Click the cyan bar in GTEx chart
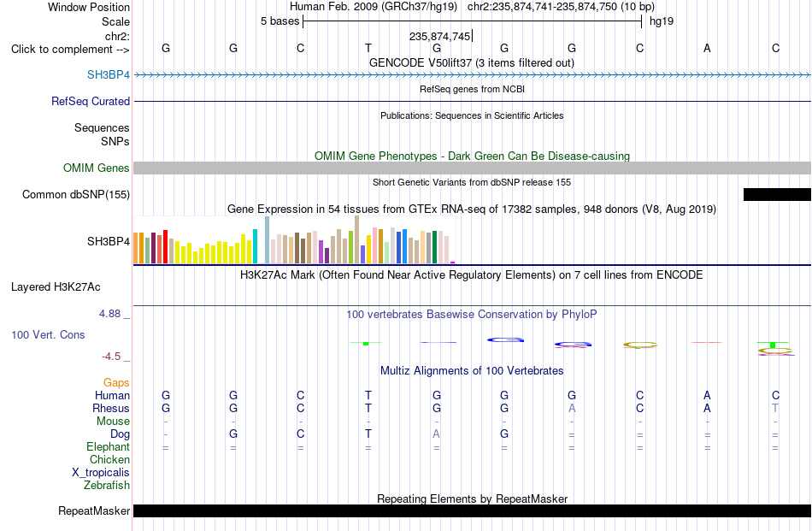The width and height of the screenshot is (812, 531). coord(255,246)
